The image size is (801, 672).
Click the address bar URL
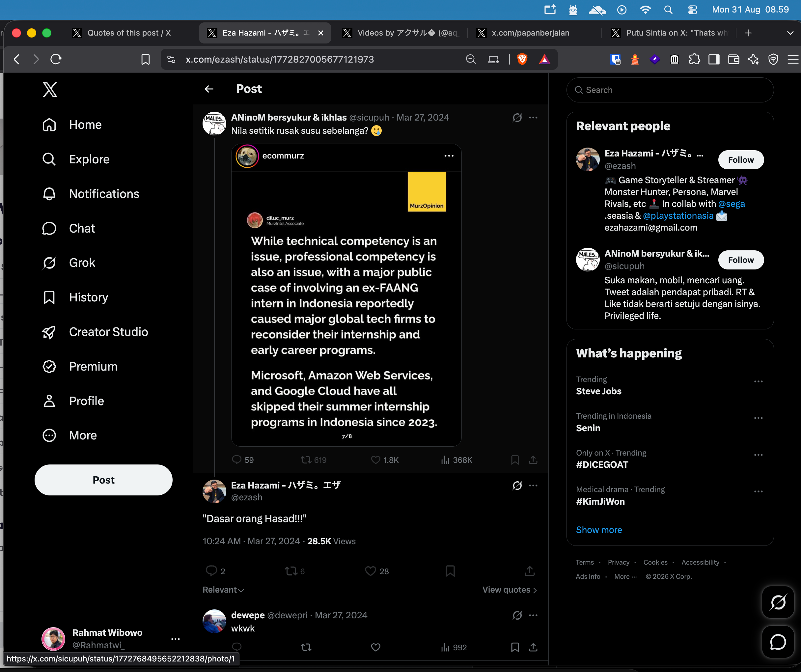280,59
